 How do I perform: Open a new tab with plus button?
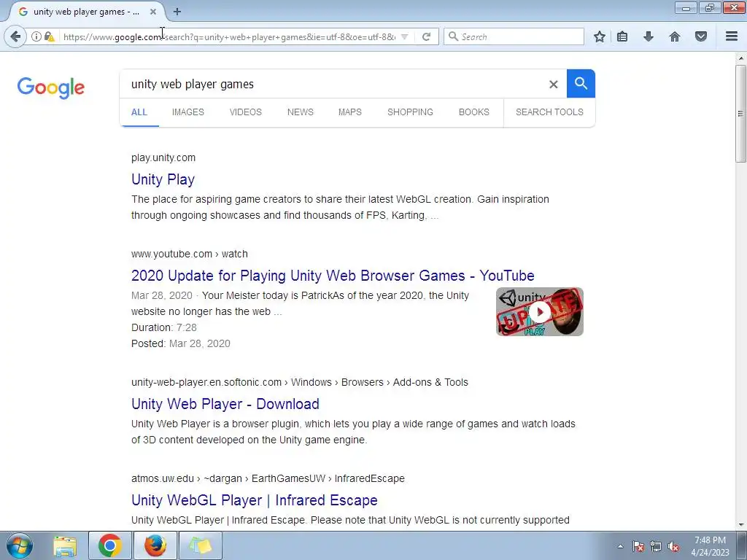point(177,12)
